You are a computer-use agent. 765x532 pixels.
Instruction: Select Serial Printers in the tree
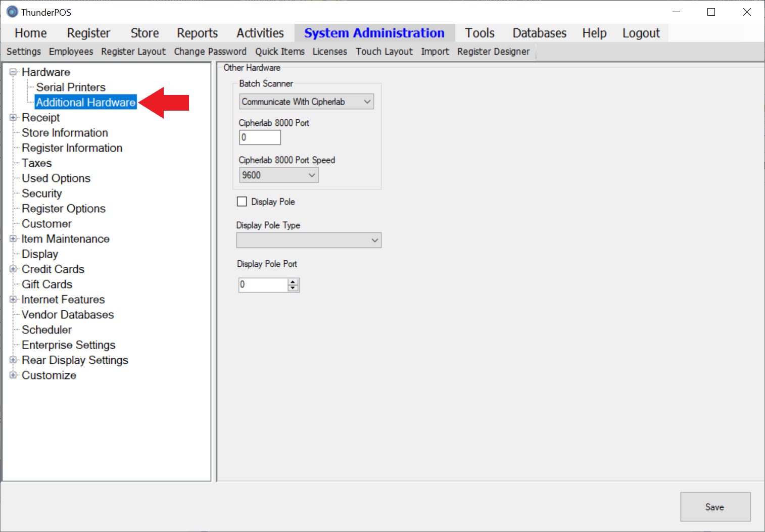(71, 87)
